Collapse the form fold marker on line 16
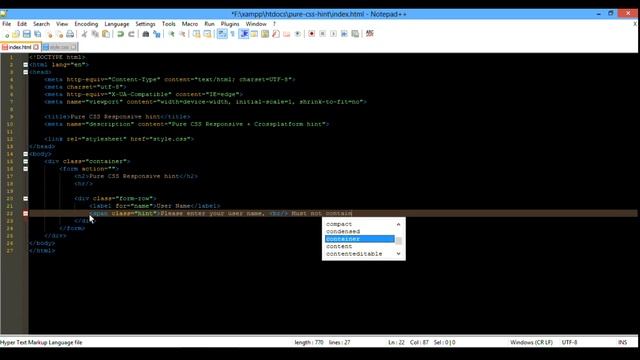The width and height of the screenshot is (640, 360). tap(25, 169)
